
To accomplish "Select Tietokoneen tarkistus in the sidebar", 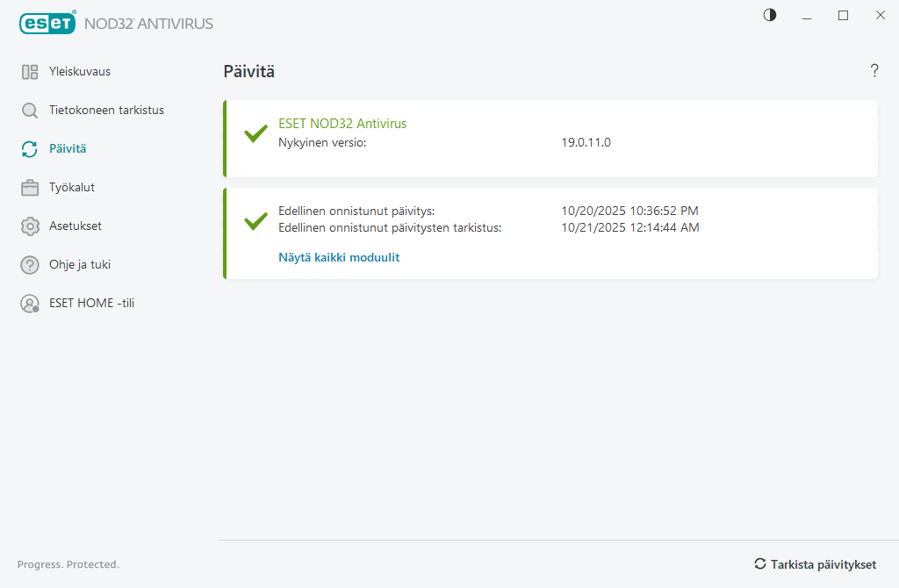I will (106, 111).
